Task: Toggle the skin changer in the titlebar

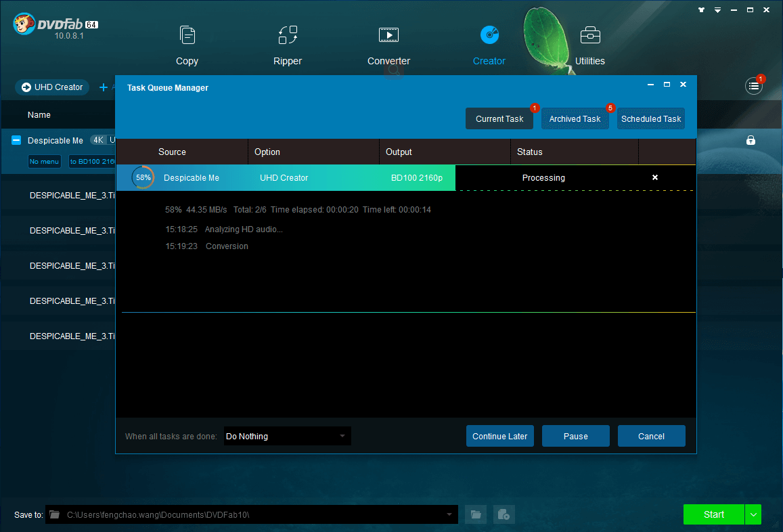Action: pyautogui.click(x=701, y=9)
